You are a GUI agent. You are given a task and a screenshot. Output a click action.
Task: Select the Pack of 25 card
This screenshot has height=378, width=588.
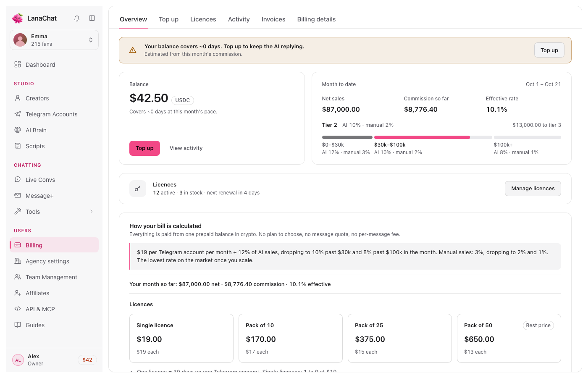click(x=400, y=338)
